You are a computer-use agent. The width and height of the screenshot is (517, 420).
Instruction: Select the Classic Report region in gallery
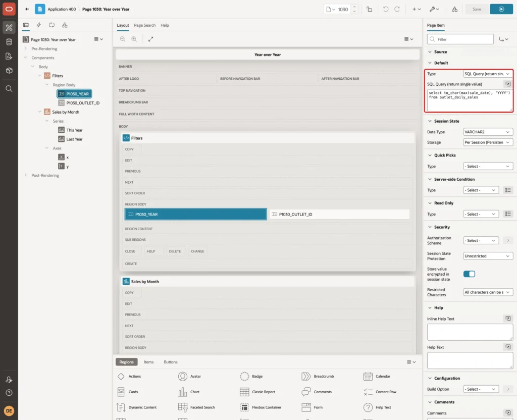(x=257, y=392)
